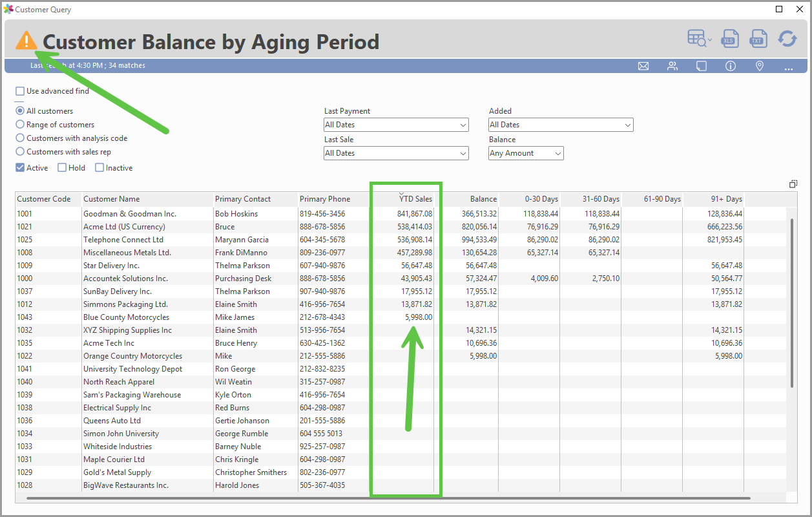812x517 pixels.
Task: Click customer code 1037
Action: coord(25,291)
